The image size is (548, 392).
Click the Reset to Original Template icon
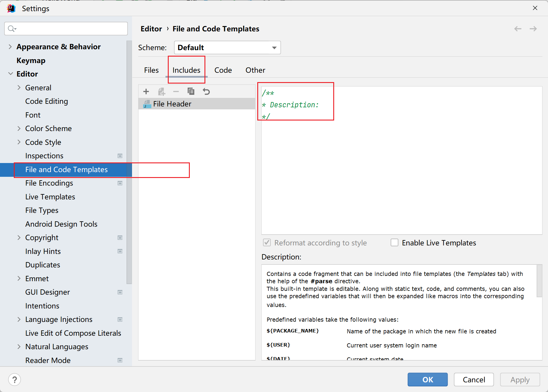[x=206, y=91]
